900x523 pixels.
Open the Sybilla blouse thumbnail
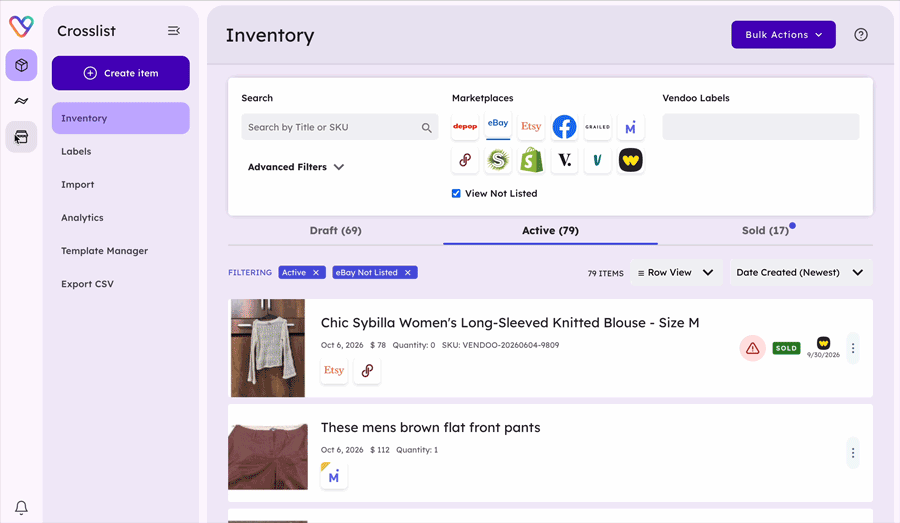click(x=267, y=348)
